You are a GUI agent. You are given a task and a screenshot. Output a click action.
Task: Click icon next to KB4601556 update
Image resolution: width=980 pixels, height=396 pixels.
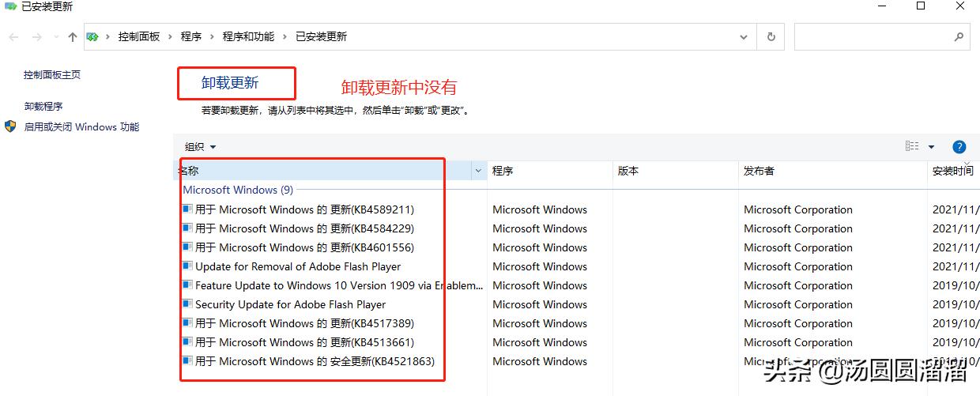tap(187, 247)
